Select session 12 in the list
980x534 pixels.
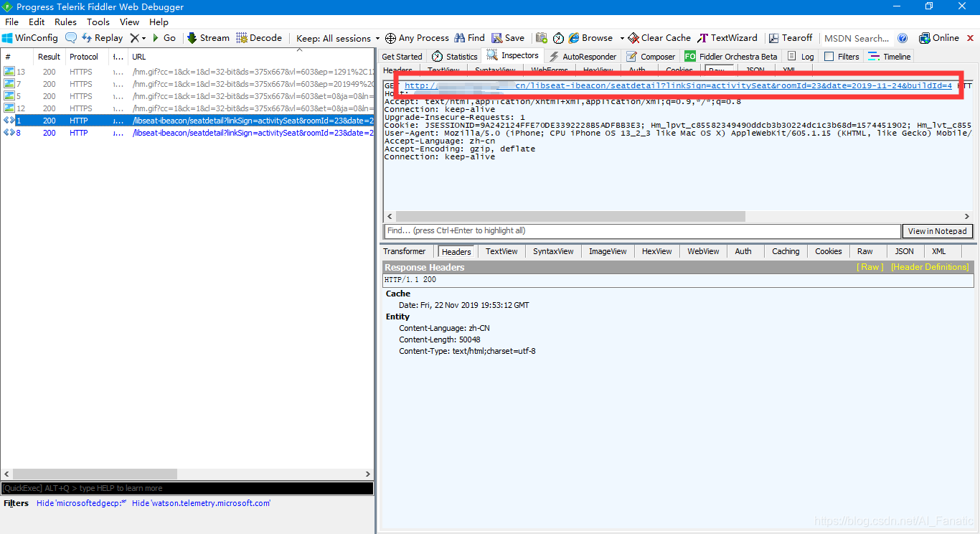(x=187, y=108)
